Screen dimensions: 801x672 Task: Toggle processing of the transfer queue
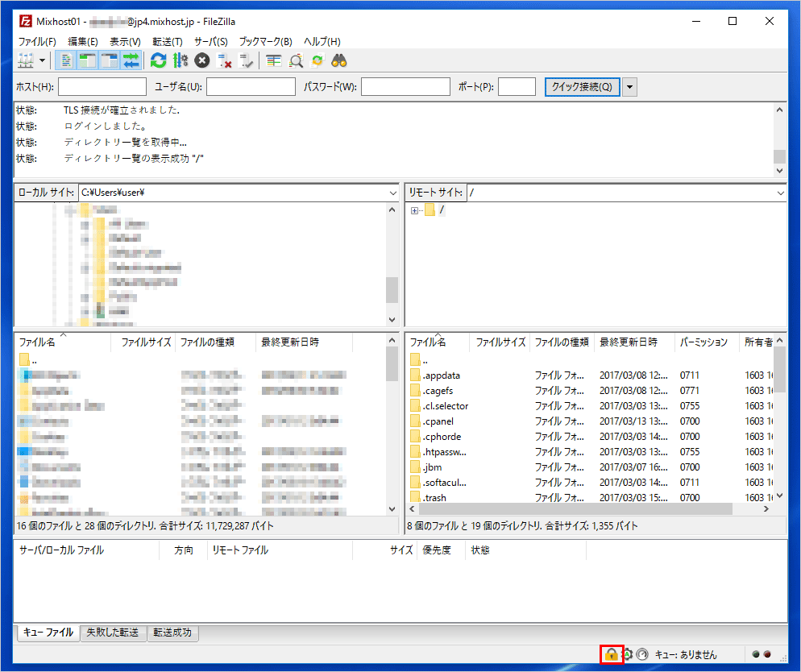point(181,60)
